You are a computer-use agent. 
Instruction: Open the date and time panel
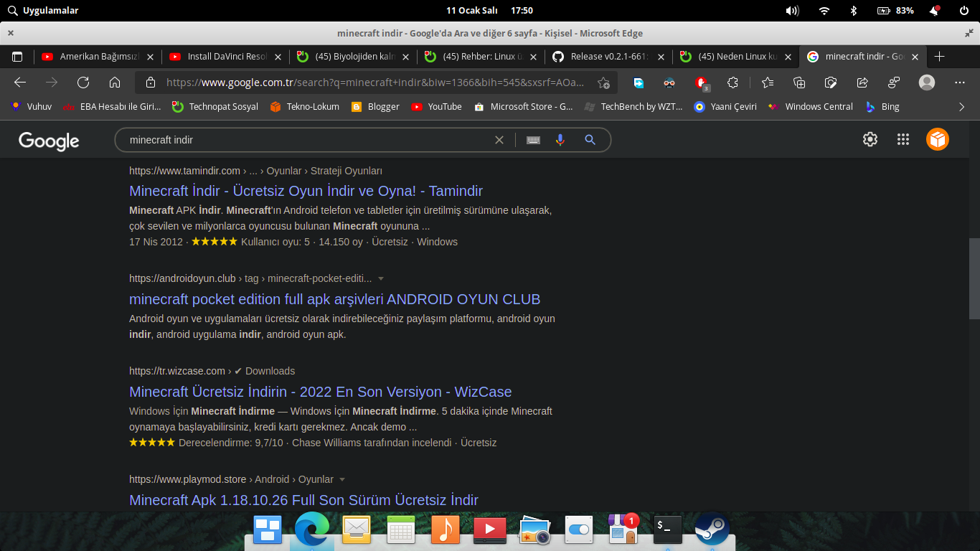[x=490, y=11]
